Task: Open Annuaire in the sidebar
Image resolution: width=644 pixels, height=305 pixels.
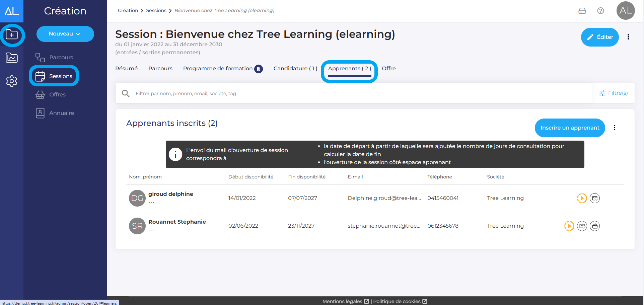Action: tap(61, 113)
